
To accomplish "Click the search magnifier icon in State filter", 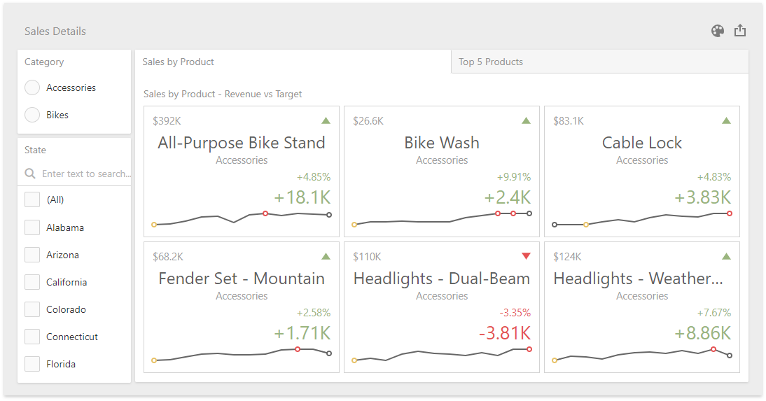I will pyautogui.click(x=30, y=174).
